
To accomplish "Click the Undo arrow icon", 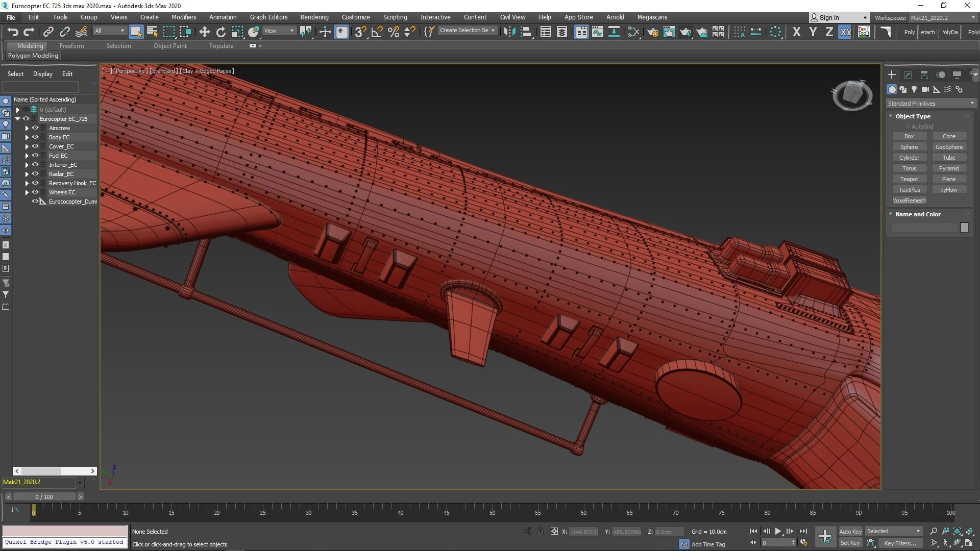I will tap(12, 32).
